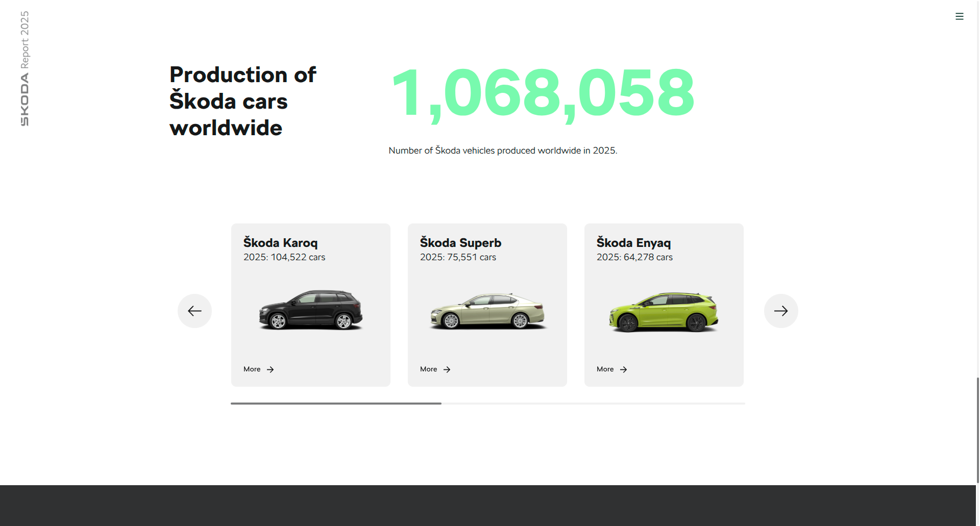Click the 'Production of Škoda cars worldwide' heading
This screenshot has width=980, height=526.
tap(243, 101)
